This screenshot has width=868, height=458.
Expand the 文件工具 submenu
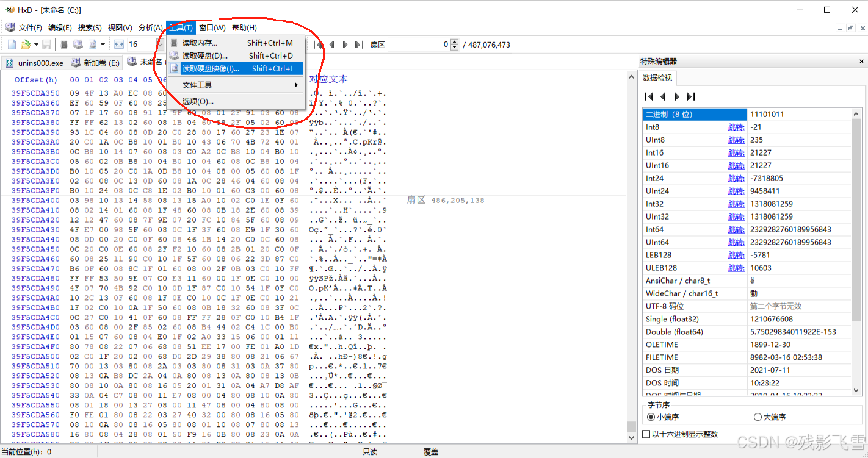click(x=236, y=85)
